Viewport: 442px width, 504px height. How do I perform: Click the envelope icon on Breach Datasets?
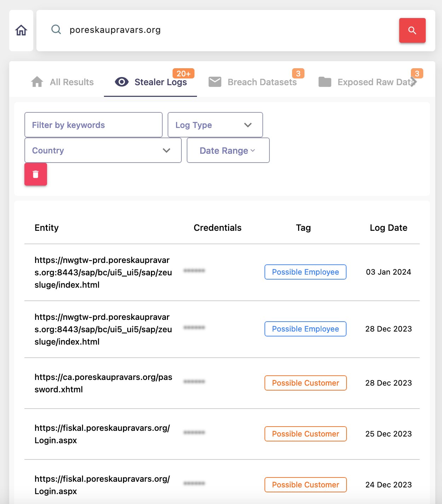point(215,82)
